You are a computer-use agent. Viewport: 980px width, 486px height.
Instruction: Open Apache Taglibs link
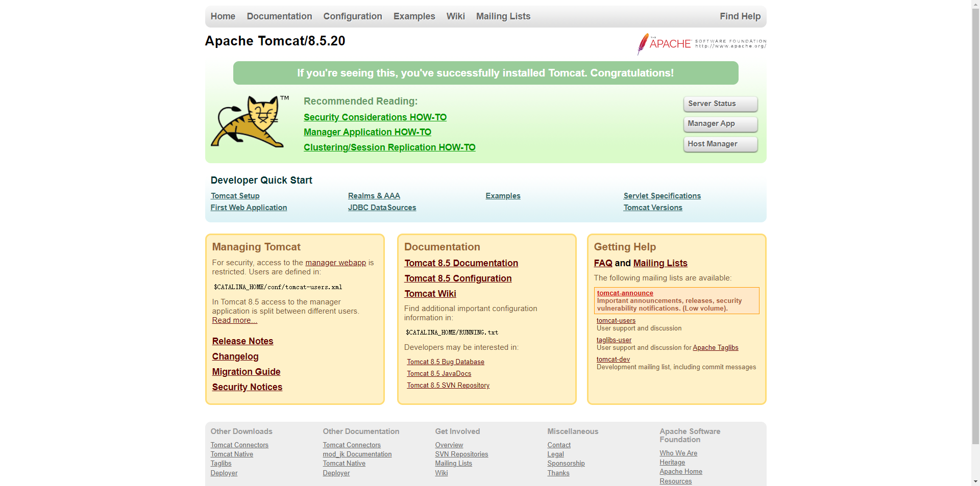(x=715, y=348)
